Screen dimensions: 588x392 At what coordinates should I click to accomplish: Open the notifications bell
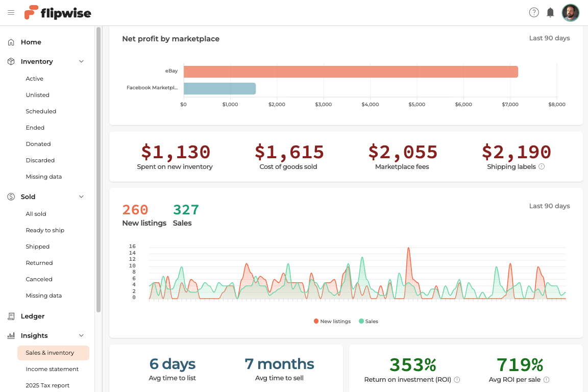[550, 12]
